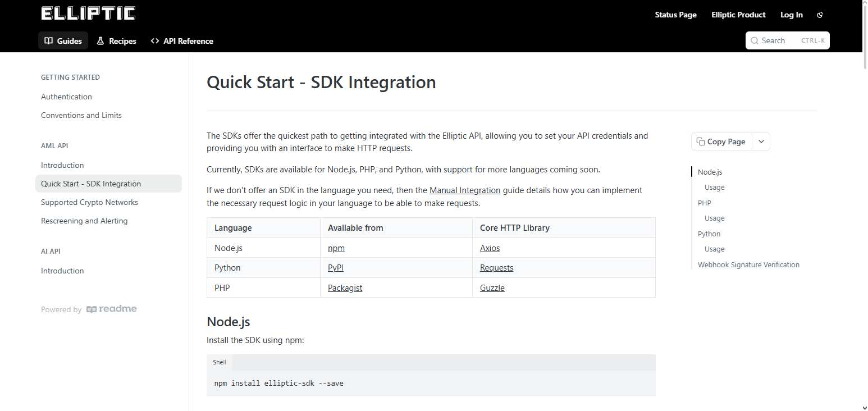
Task: Click the Log In link
Action: pos(791,15)
